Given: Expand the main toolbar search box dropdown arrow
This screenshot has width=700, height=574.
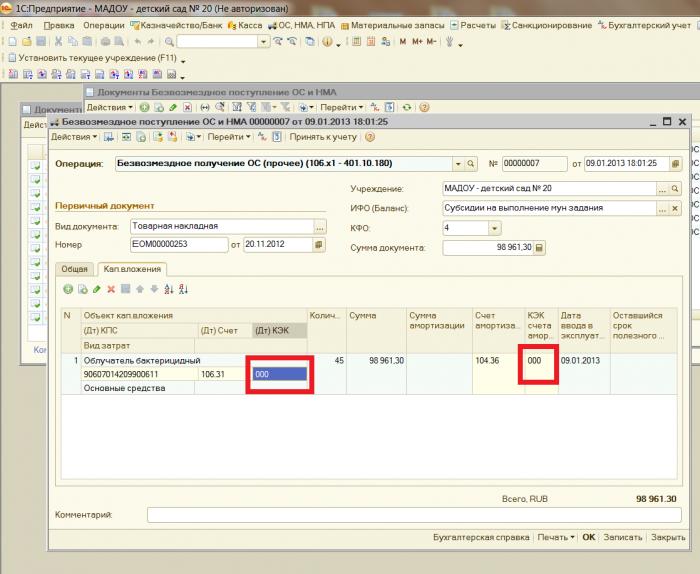Looking at the screenshot, I should coord(263,42).
